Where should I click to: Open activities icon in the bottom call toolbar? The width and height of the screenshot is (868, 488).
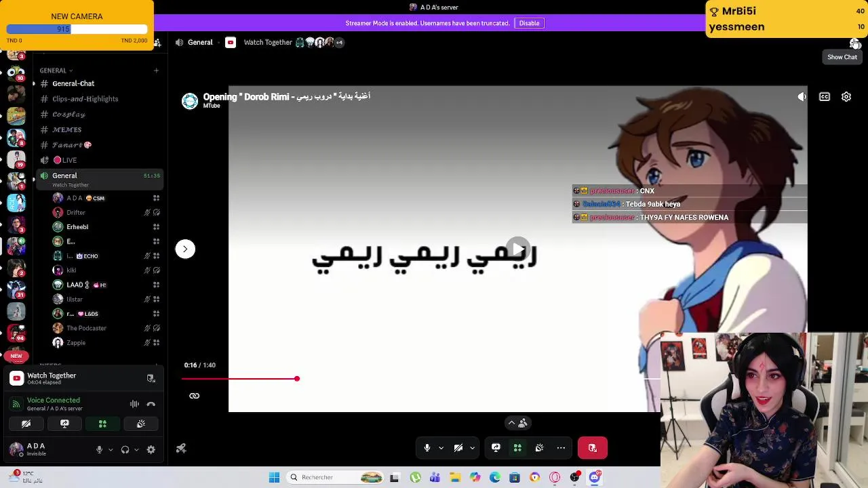[x=517, y=448]
